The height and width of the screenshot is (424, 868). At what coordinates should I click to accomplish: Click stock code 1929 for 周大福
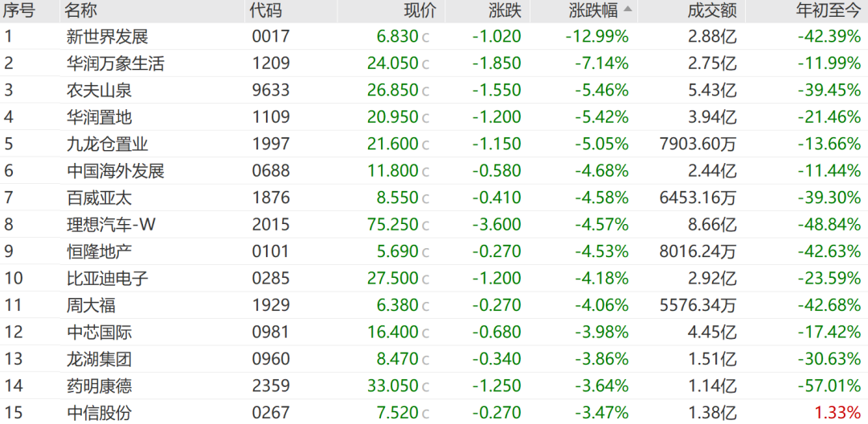pyautogui.click(x=270, y=305)
